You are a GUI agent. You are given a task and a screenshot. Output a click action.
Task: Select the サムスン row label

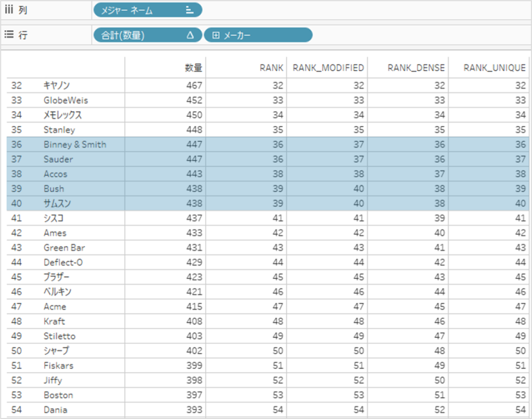point(57,203)
